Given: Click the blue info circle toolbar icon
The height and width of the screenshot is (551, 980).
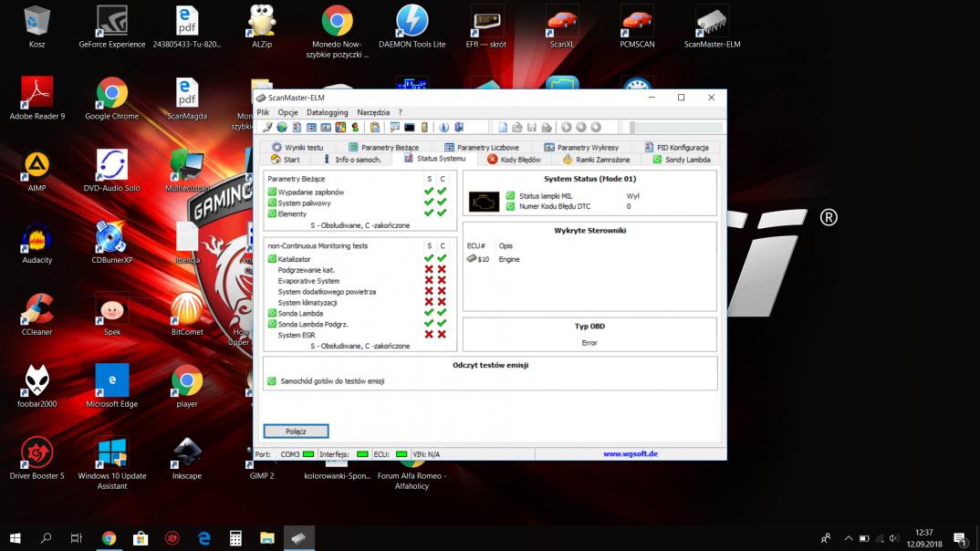Looking at the screenshot, I should (x=443, y=128).
